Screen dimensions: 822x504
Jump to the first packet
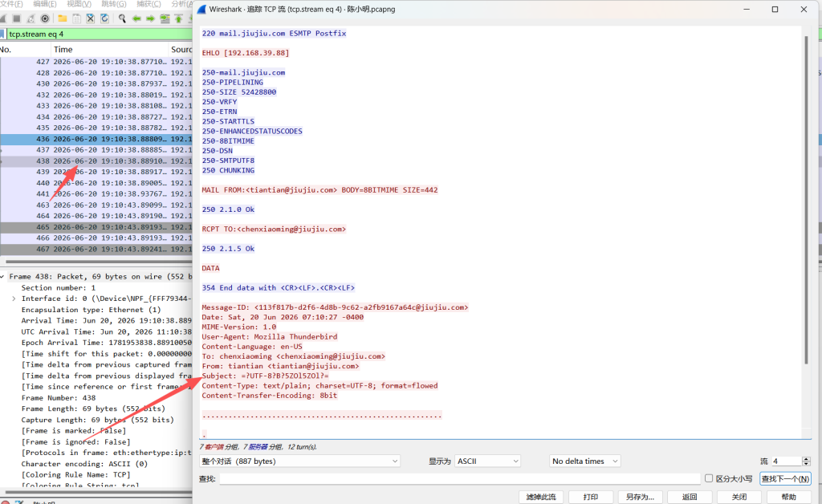click(179, 18)
